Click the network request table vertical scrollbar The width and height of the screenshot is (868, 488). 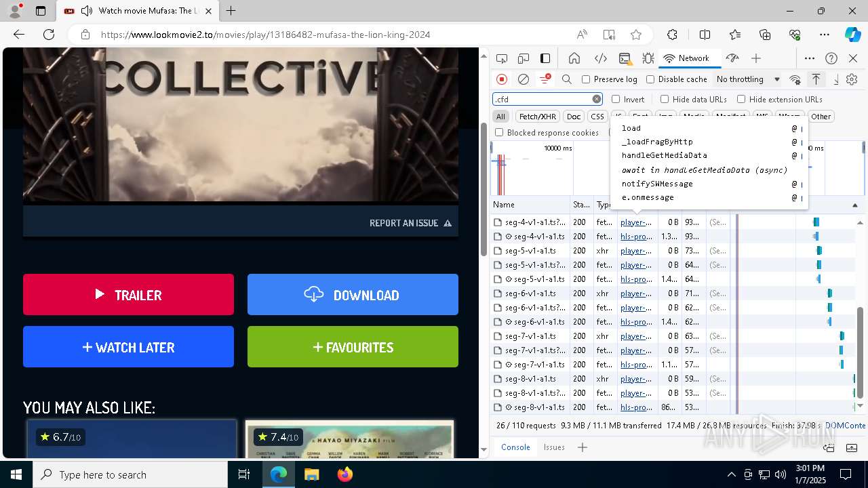(861, 352)
